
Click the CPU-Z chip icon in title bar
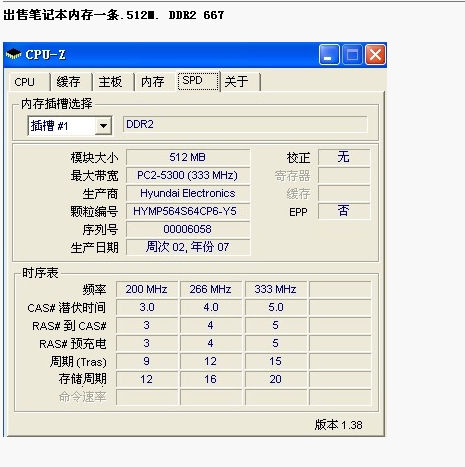(x=14, y=54)
